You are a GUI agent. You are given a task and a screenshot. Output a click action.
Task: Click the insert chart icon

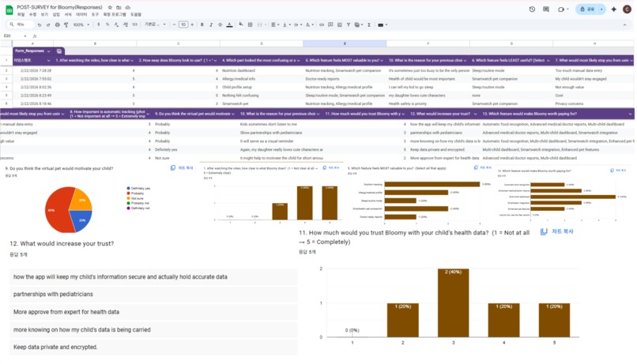point(339,24)
